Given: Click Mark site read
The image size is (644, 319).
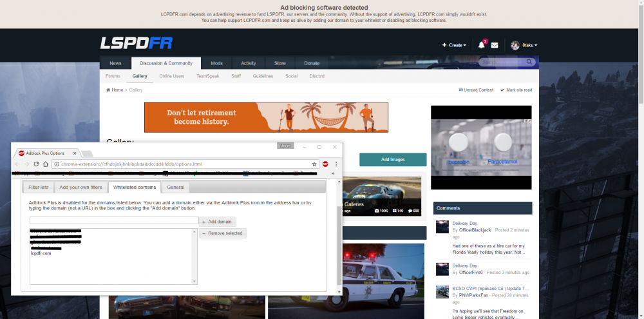Looking at the screenshot, I should (x=516, y=90).
